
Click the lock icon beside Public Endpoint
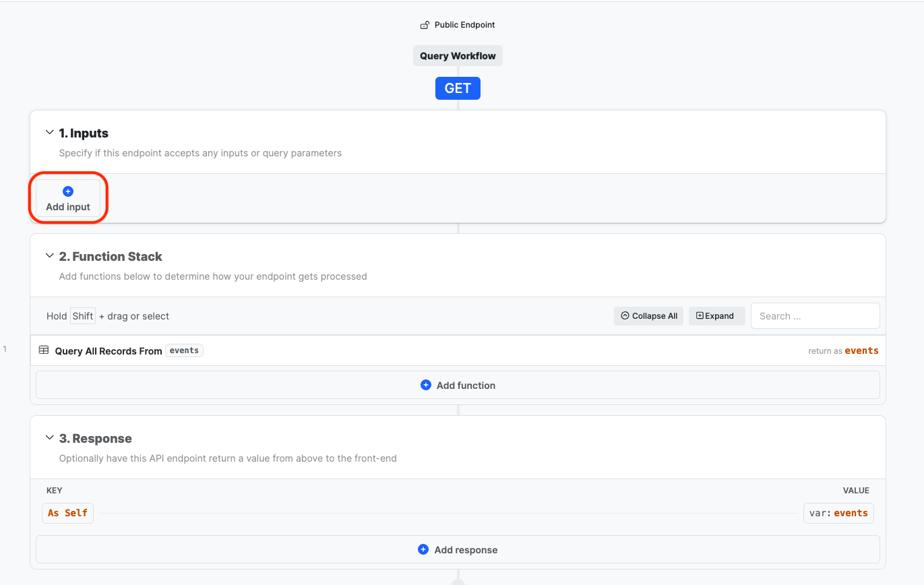click(425, 26)
